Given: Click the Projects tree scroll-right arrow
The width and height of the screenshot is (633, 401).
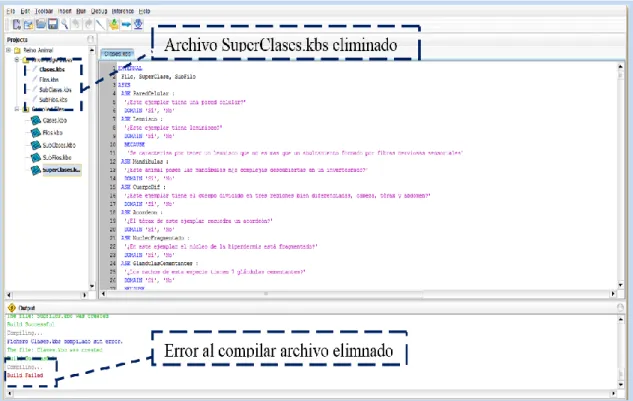Looking at the screenshot, I should pos(85,295).
